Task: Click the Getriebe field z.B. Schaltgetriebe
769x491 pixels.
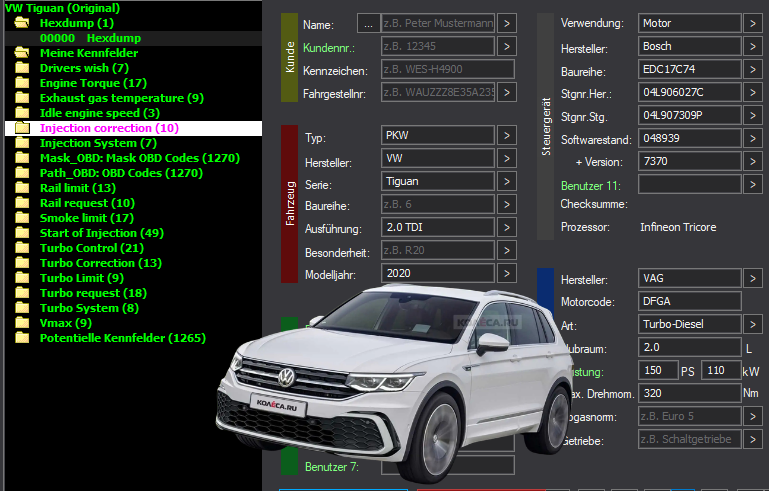Action: 690,439
